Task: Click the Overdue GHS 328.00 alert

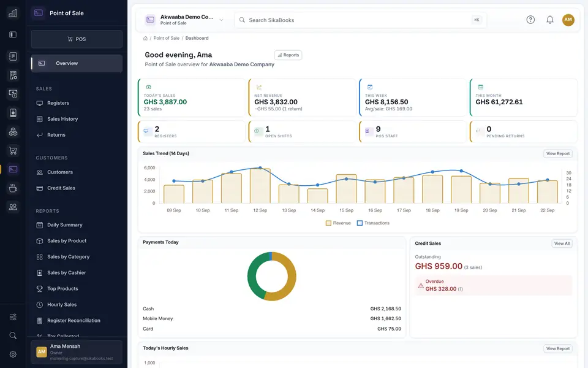Action: point(494,285)
